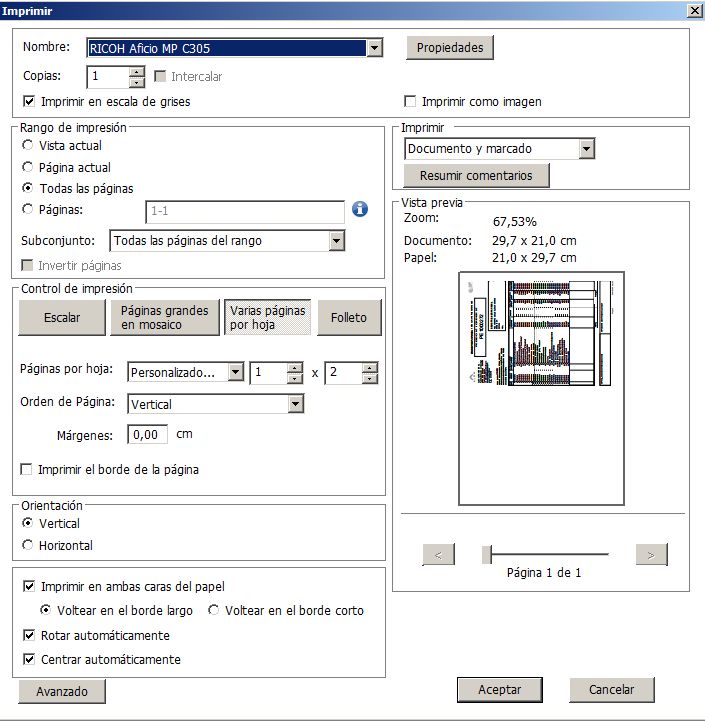The width and height of the screenshot is (705, 721).
Task: Click the blue info icon beside Páginas
Action: pos(360,210)
